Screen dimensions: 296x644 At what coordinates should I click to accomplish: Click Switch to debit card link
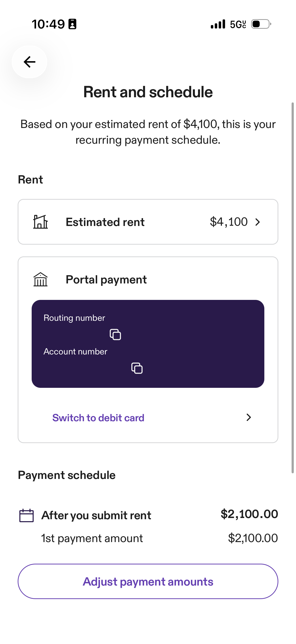pos(98,418)
